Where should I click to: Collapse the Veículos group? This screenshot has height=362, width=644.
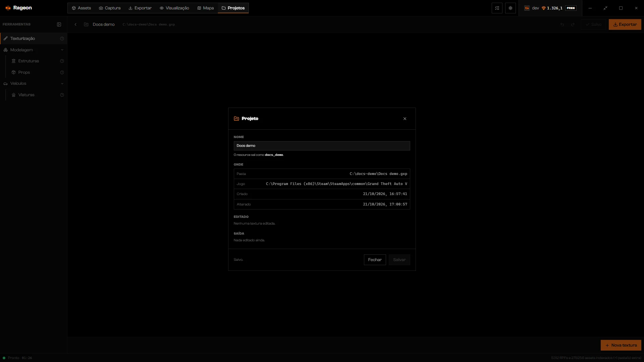62,83
